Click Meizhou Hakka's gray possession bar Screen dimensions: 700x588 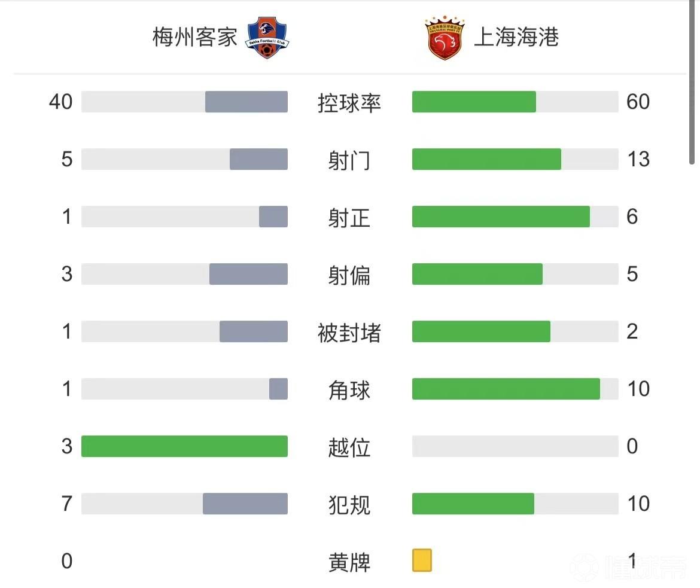[246, 102]
